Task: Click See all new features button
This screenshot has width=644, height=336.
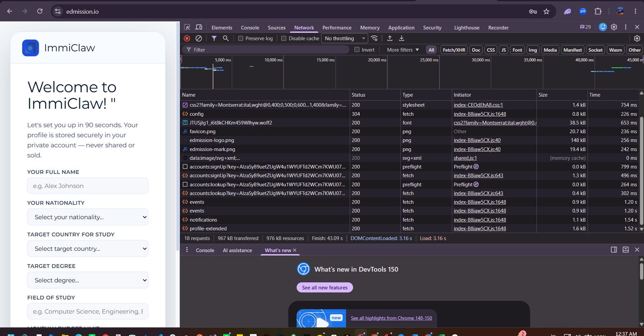Action: [x=325, y=287]
